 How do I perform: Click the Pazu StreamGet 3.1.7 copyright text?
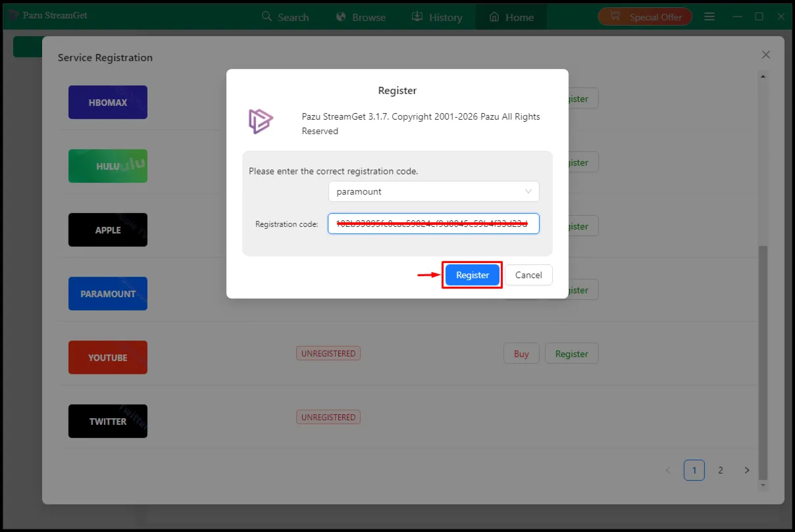[421, 124]
